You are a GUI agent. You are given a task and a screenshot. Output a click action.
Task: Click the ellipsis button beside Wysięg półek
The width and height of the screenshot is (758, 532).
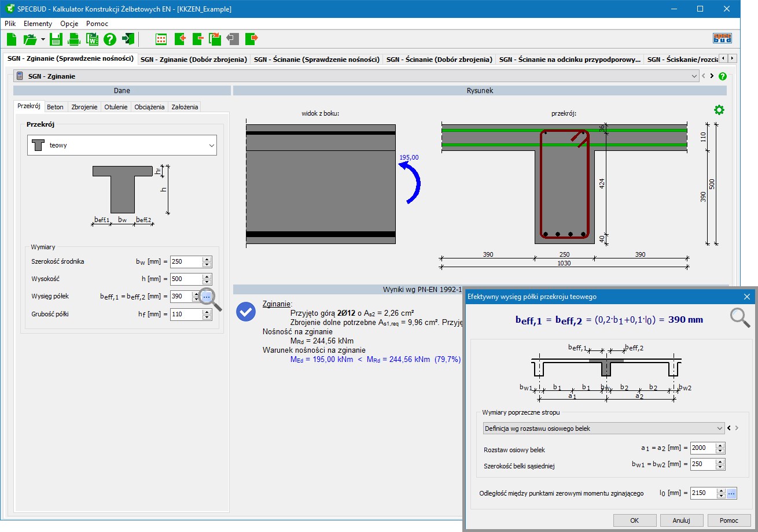[207, 297]
